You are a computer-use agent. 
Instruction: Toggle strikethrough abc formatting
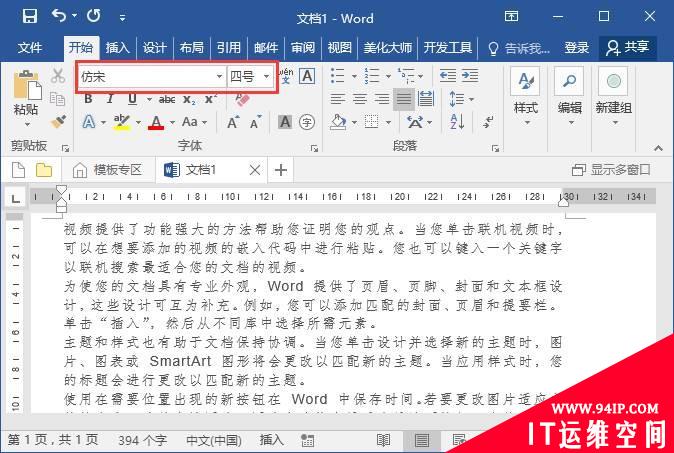(167, 100)
